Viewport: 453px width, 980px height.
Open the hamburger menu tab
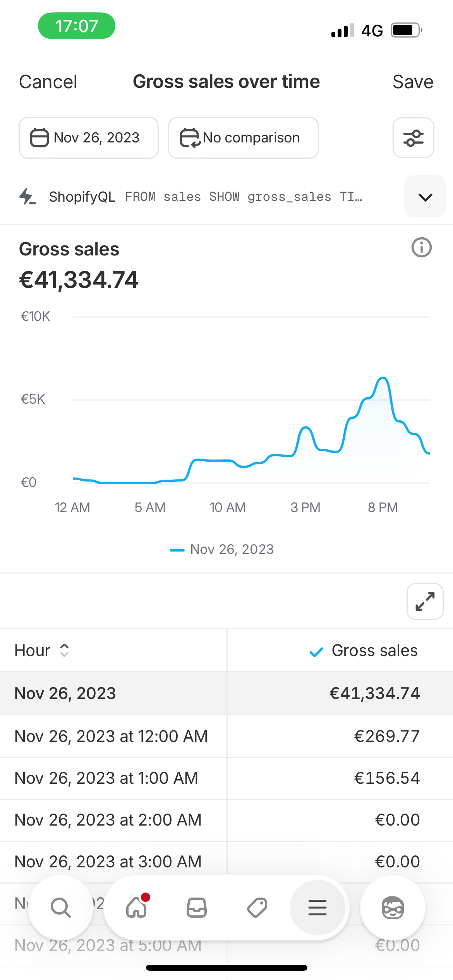click(317, 908)
